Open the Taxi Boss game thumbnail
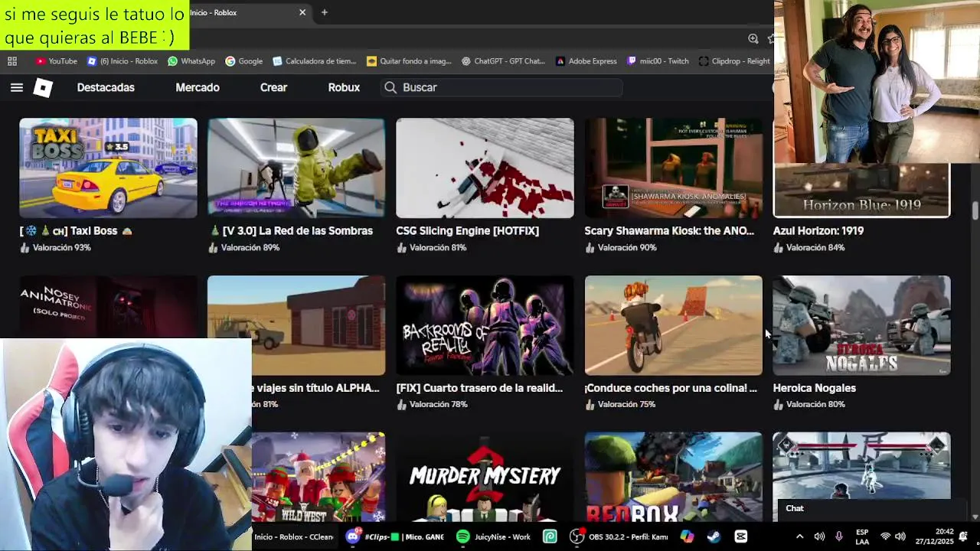Image resolution: width=980 pixels, height=551 pixels. 108,168
